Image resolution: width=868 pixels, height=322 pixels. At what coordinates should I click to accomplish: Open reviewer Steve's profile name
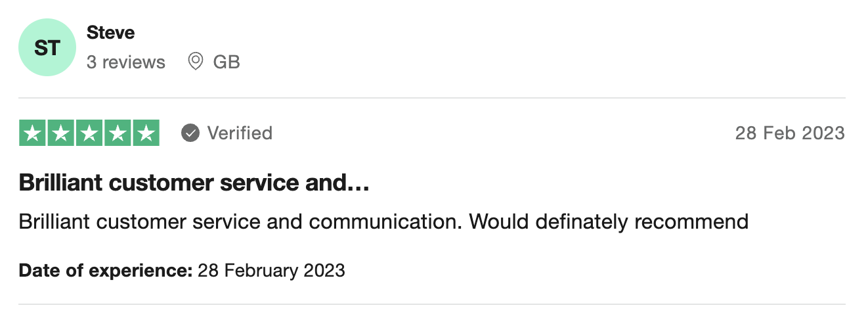110,32
